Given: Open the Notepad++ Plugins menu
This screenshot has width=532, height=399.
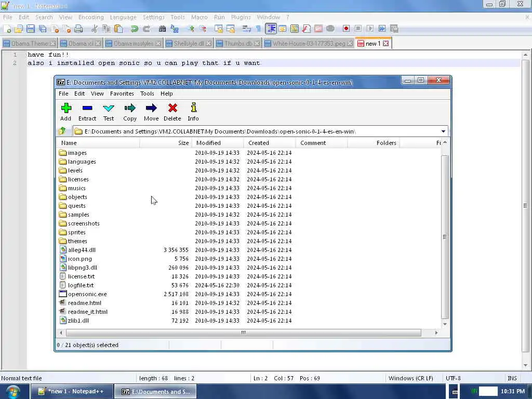Looking at the screenshot, I should tap(241, 17).
